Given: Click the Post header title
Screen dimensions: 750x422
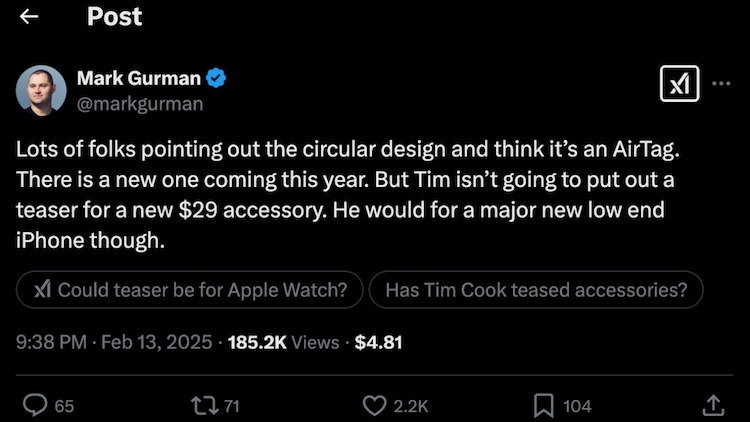Looking at the screenshot, I should click(x=114, y=17).
